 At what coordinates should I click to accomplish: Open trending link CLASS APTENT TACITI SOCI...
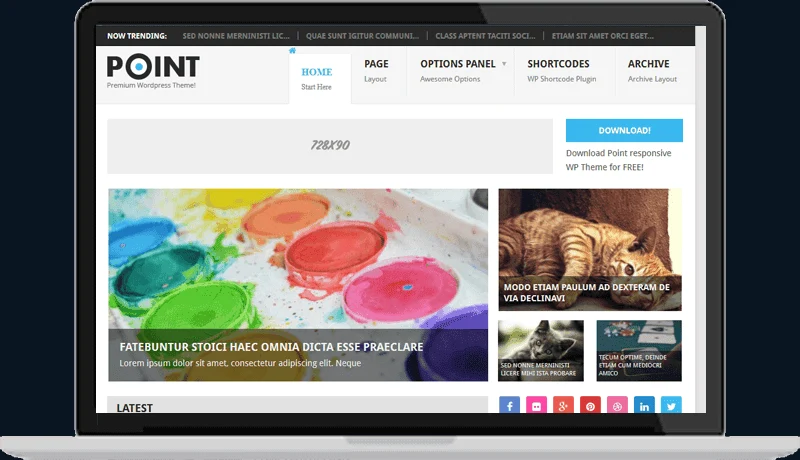(485, 36)
